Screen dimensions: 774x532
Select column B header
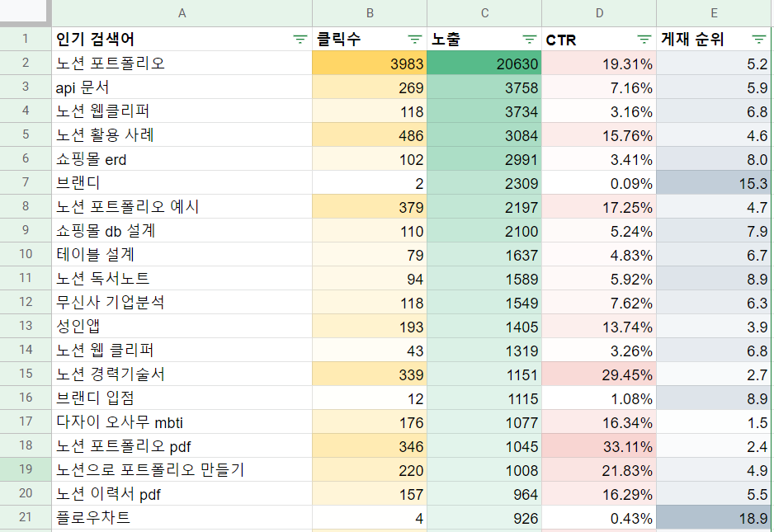[370, 13]
